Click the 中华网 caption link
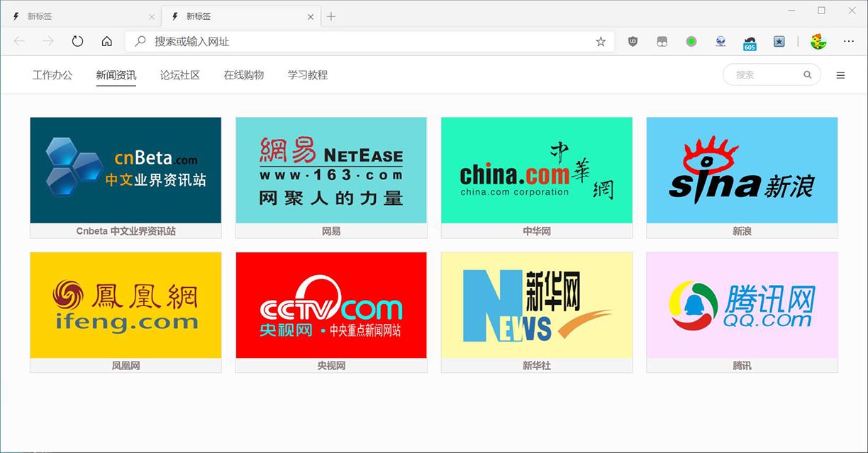Screen dimensions: 868x453 pyautogui.click(x=537, y=231)
